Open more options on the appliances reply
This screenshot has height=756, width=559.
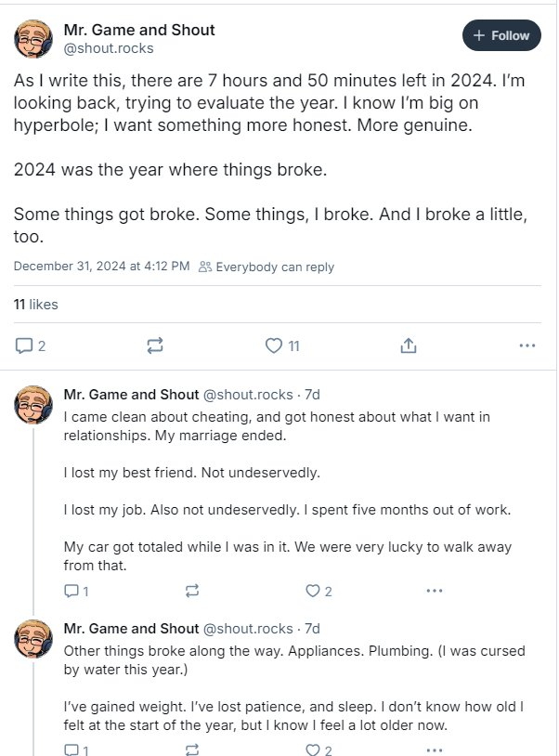click(x=434, y=749)
